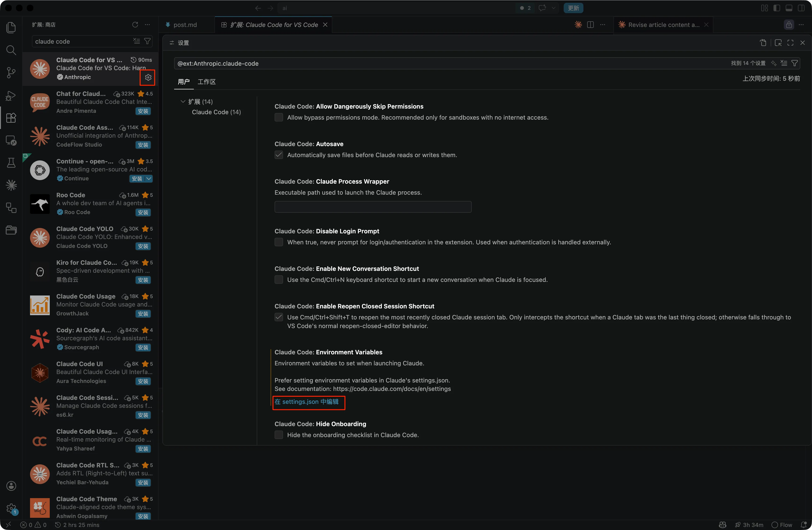Uncheck Enable Reopen Closed Session Shortcut

[279, 317]
